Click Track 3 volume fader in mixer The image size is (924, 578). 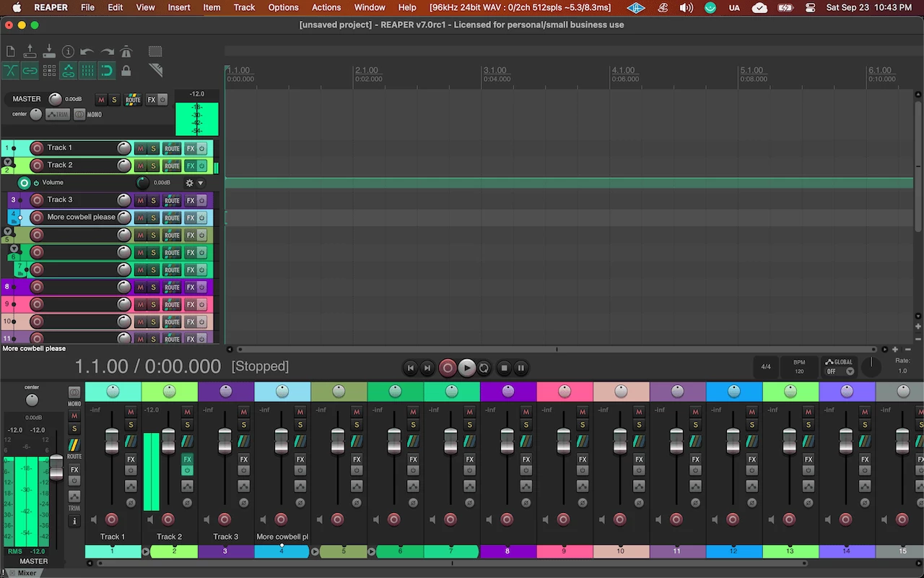tap(225, 441)
